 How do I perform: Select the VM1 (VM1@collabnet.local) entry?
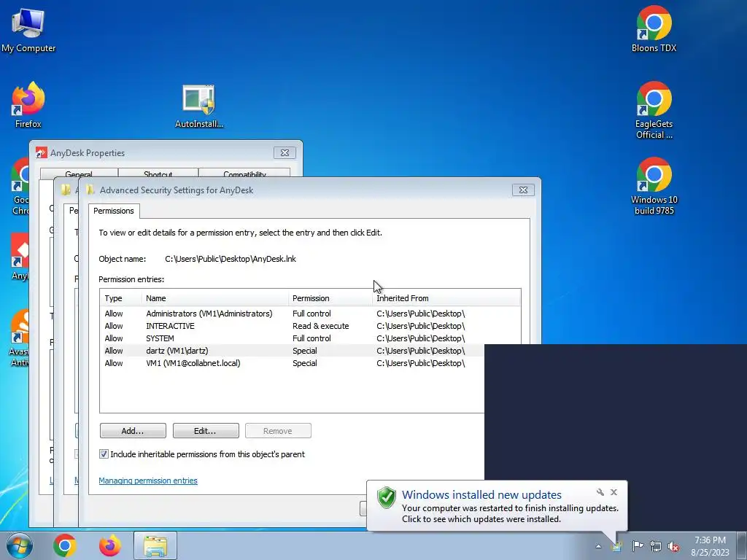pyautogui.click(x=293, y=363)
